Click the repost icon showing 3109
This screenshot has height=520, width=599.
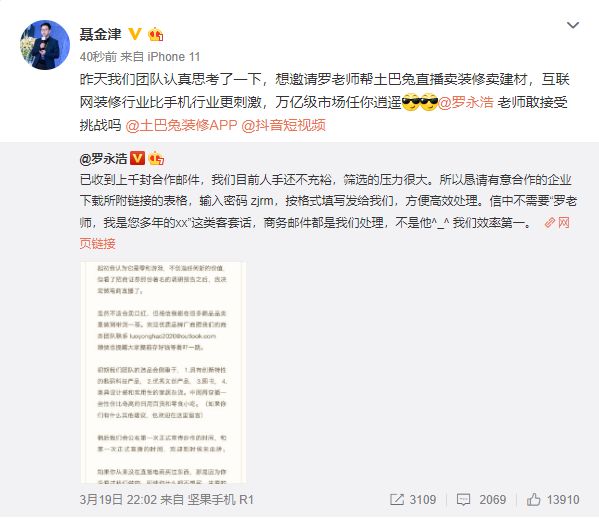[x=397, y=499]
